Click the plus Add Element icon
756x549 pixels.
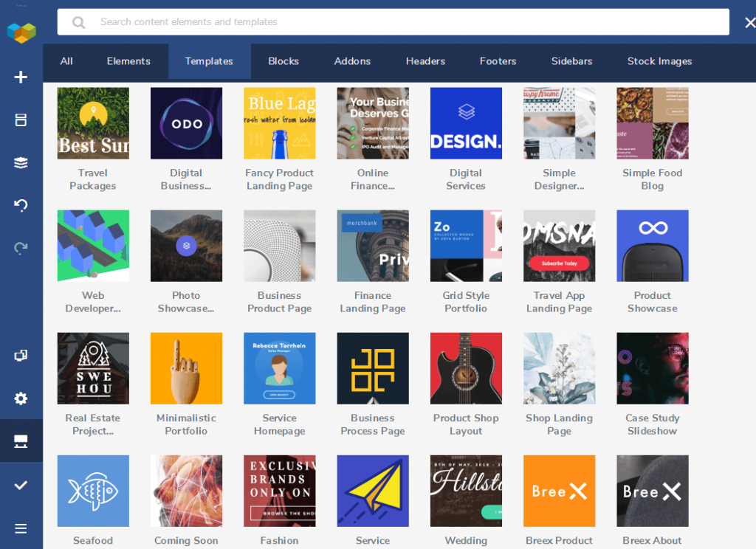pyautogui.click(x=21, y=77)
